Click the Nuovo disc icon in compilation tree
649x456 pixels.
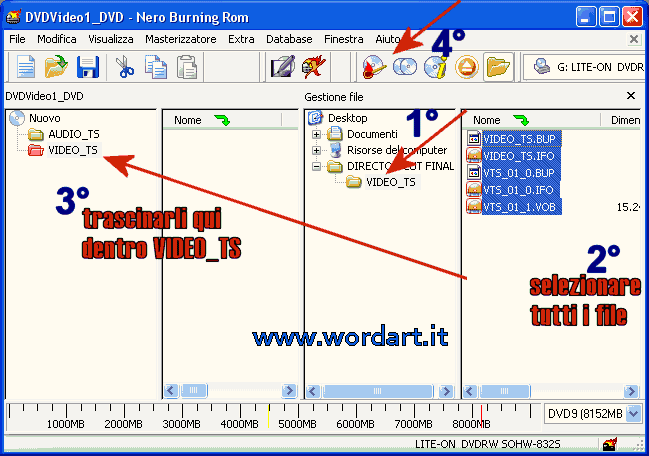click(x=17, y=118)
